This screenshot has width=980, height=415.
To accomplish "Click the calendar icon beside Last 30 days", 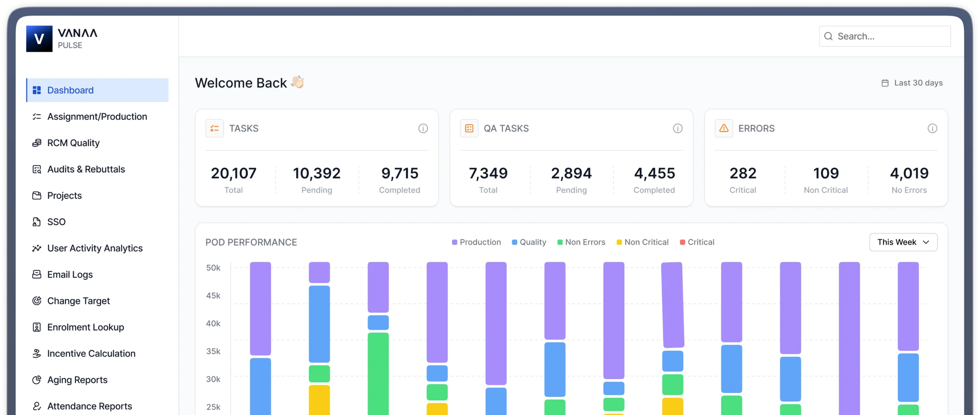I will 885,83.
